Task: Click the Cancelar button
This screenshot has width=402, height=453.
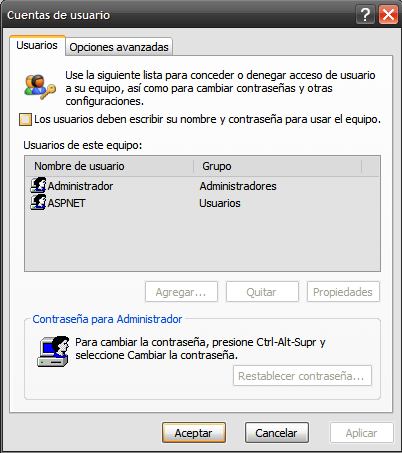Action: pyautogui.click(x=277, y=433)
